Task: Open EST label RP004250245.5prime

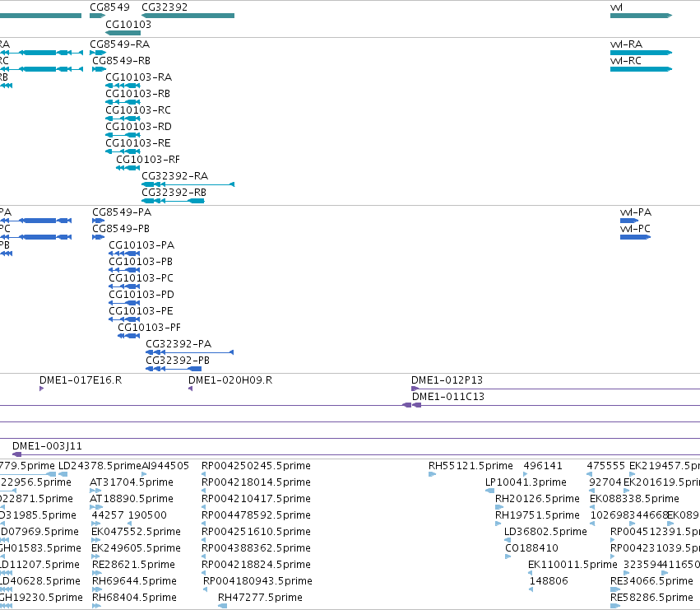Action: tap(257, 466)
